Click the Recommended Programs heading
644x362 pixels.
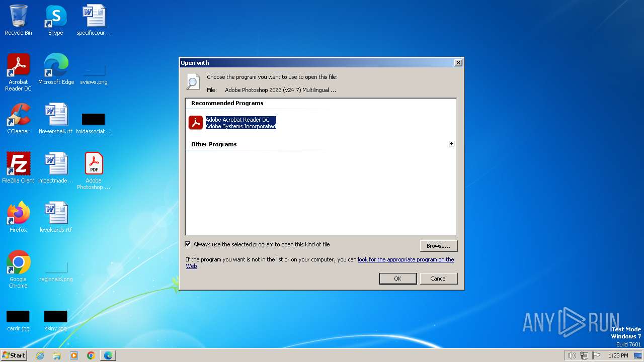click(x=227, y=103)
